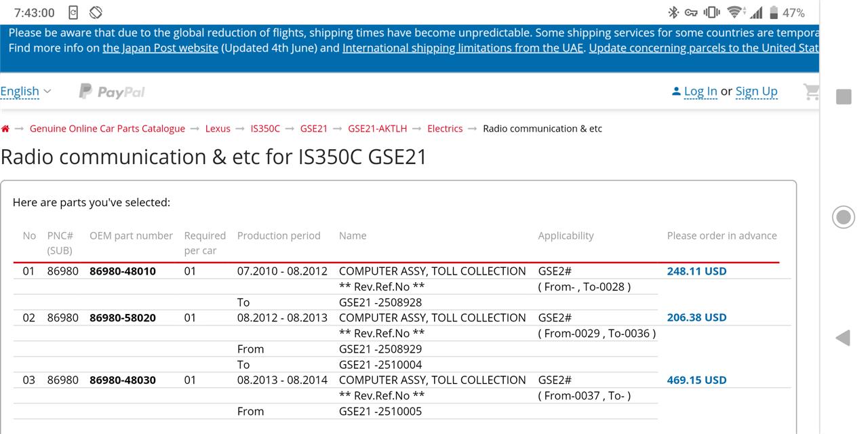Tap the battery status icon
868x434 pixels.
pyautogui.click(x=773, y=12)
